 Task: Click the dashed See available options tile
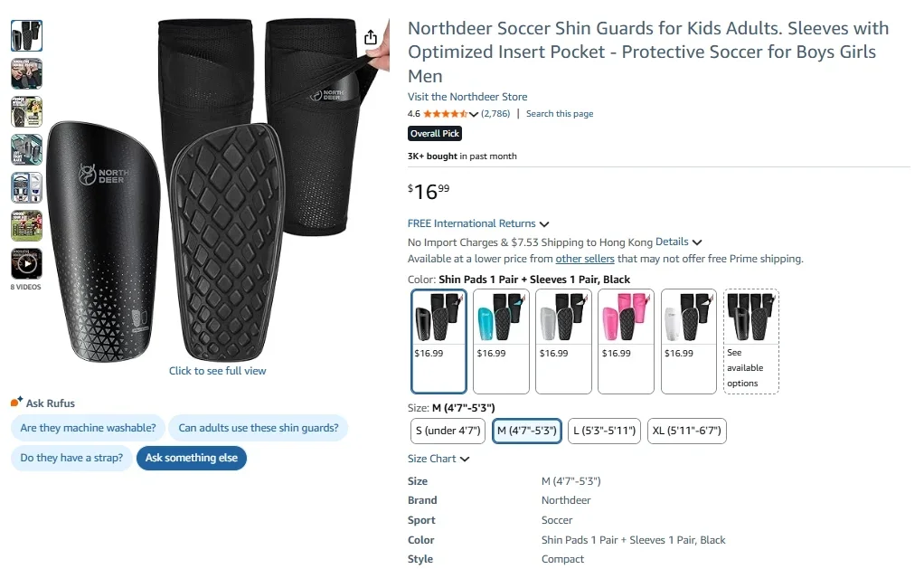point(750,342)
